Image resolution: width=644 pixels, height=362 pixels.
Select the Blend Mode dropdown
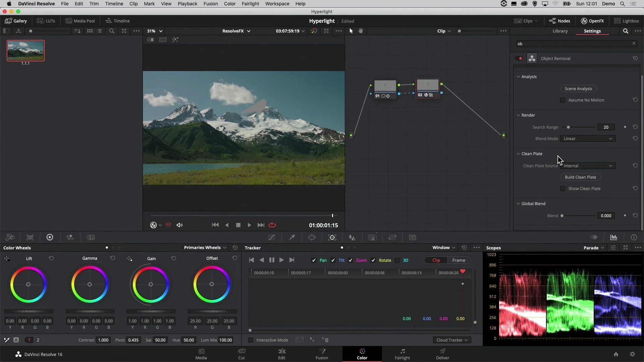(587, 138)
